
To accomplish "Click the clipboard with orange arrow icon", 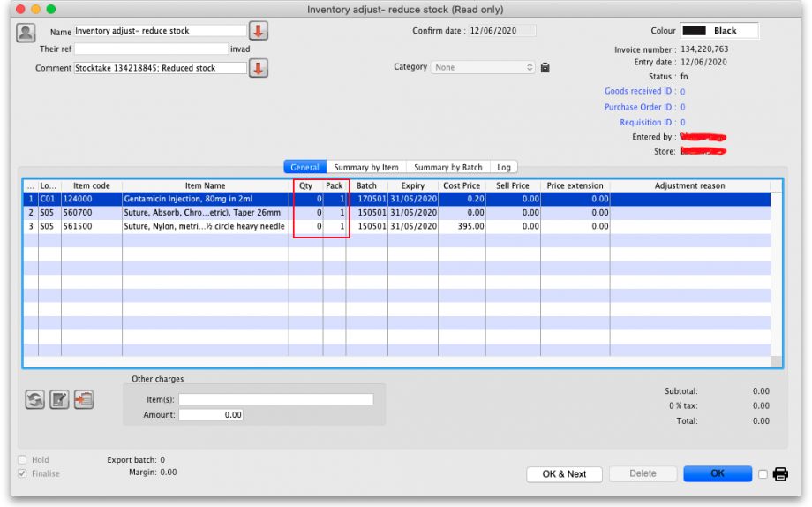I will (84, 399).
